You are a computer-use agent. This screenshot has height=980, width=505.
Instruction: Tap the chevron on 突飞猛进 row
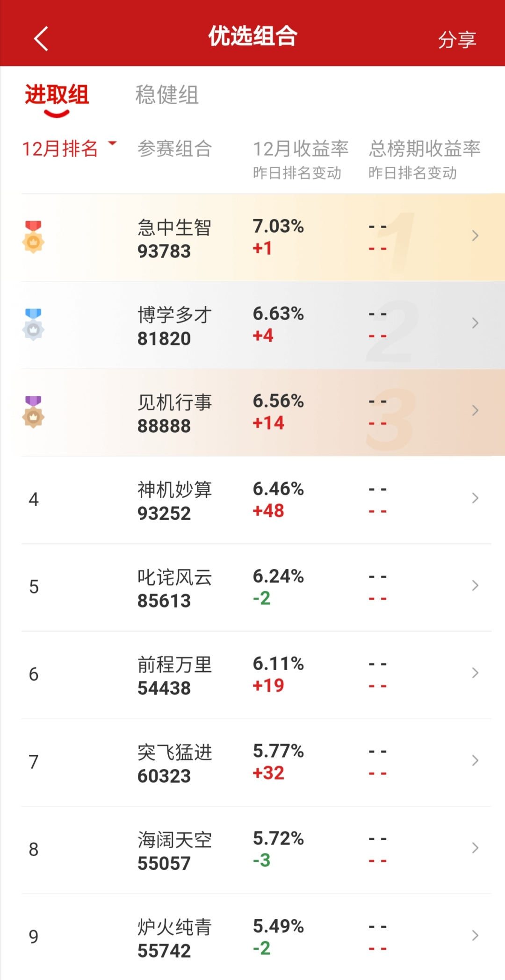click(x=475, y=760)
